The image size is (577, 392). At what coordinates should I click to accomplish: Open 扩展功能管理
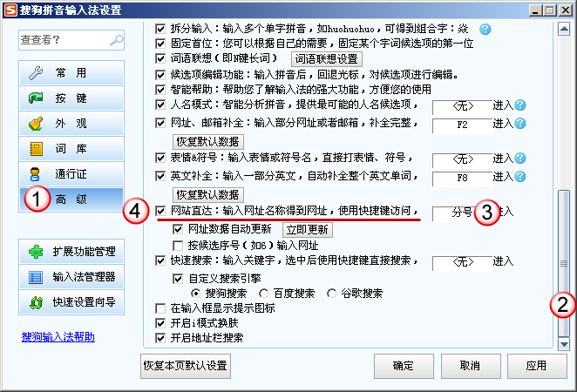point(71,252)
